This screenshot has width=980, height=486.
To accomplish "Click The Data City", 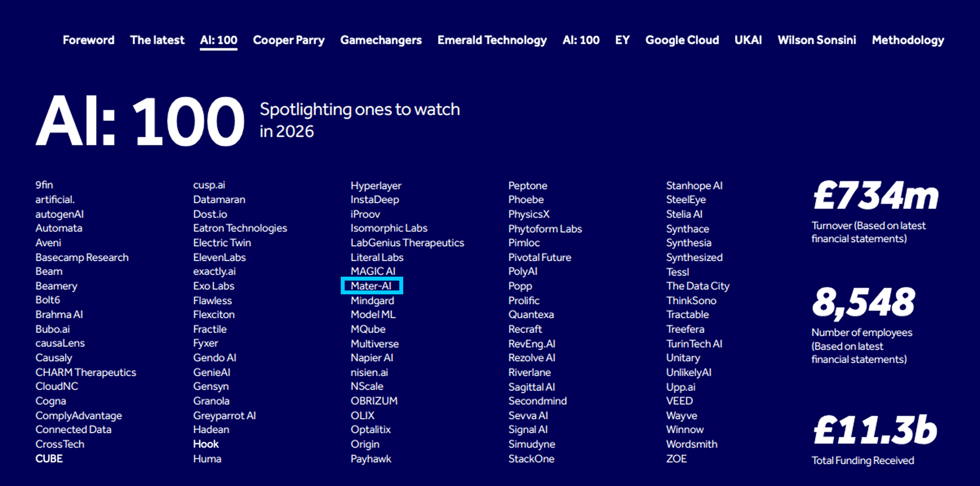I will 698,286.
